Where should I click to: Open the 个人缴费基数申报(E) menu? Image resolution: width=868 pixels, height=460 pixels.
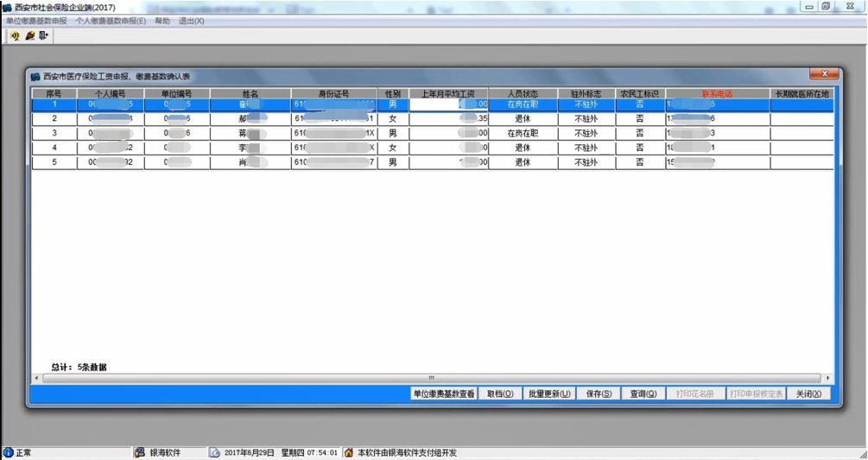(111, 20)
